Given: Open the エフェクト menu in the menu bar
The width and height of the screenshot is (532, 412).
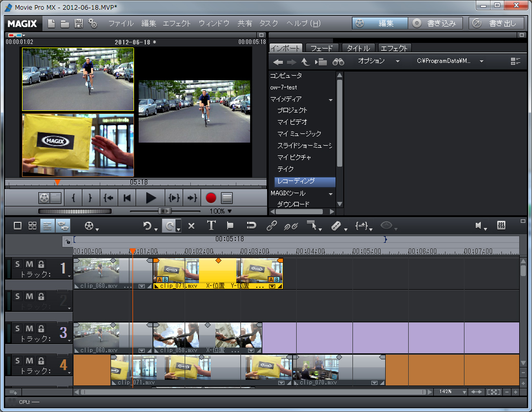Looking at the screenshot, I should (x=177, y=24).
